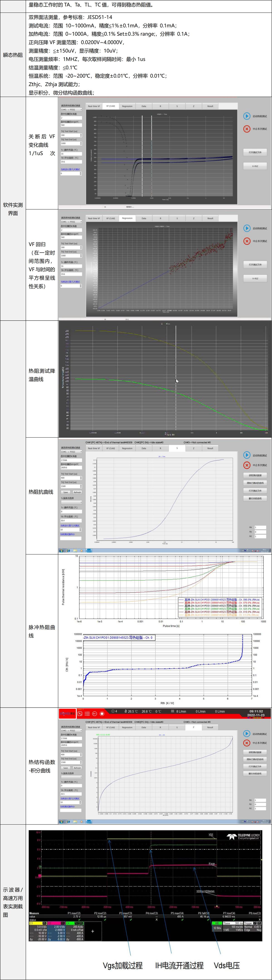Click the first square icon in the red toolbar
The width and height of the screenshot is (272, 980).
(80, 714)
